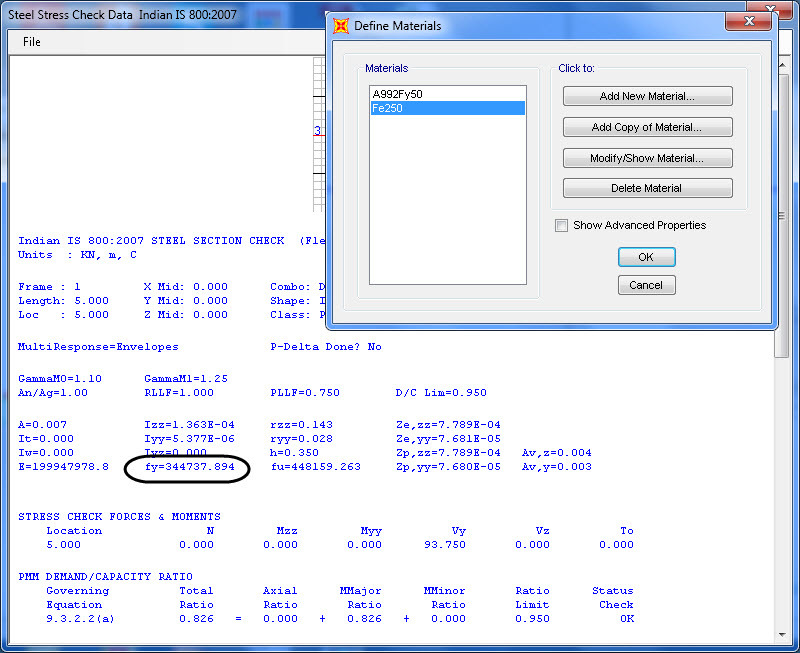Click the STRESS CHECK FORCES & MOMENTS heading

(119, 517)
